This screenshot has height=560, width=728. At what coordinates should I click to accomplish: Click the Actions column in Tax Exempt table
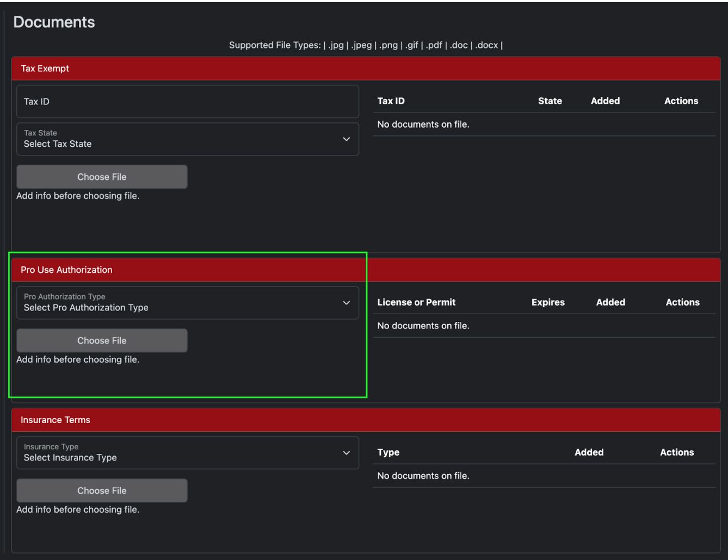[x=681, y=101]
